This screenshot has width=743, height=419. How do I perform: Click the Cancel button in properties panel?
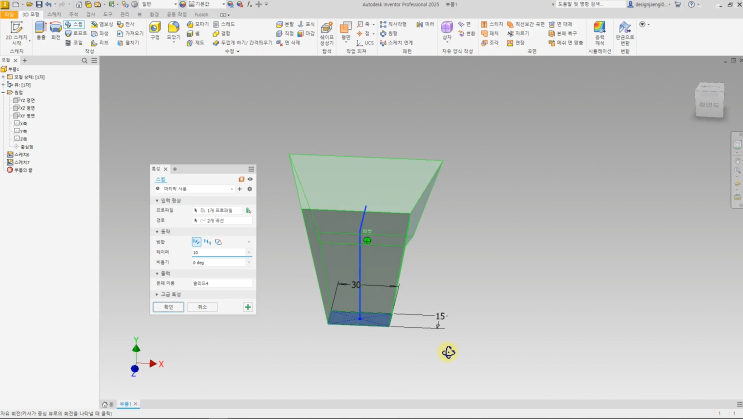[202, 307]
